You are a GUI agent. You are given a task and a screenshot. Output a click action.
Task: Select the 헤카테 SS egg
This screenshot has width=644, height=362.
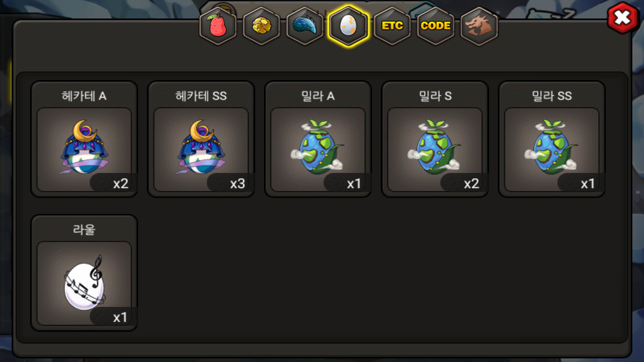[x=201, y=139]
